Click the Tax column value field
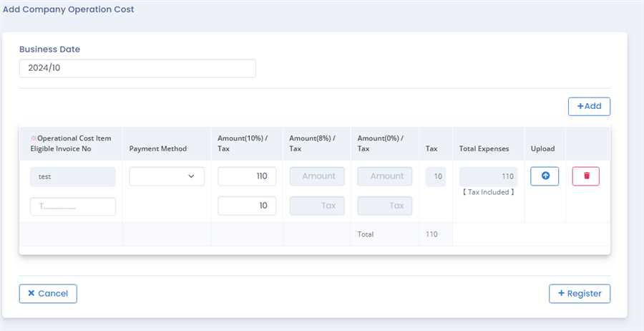 [x=435, y=176]
